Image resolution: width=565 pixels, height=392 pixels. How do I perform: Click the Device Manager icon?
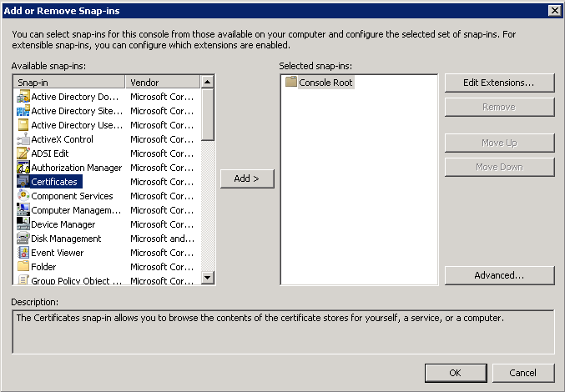click(x=23, y=224)
